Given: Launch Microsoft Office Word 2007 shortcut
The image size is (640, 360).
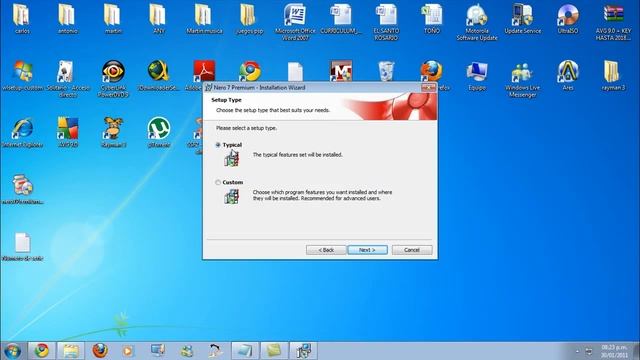Looking at the screenshot, I should click(295, 22).
